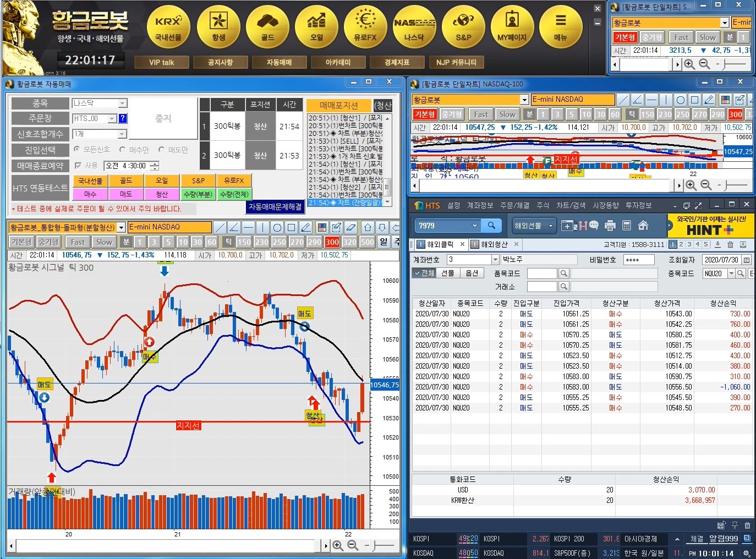Screen dimensions: 756x559
Task: Click the VIP talk button
Action: click(162, 62)
